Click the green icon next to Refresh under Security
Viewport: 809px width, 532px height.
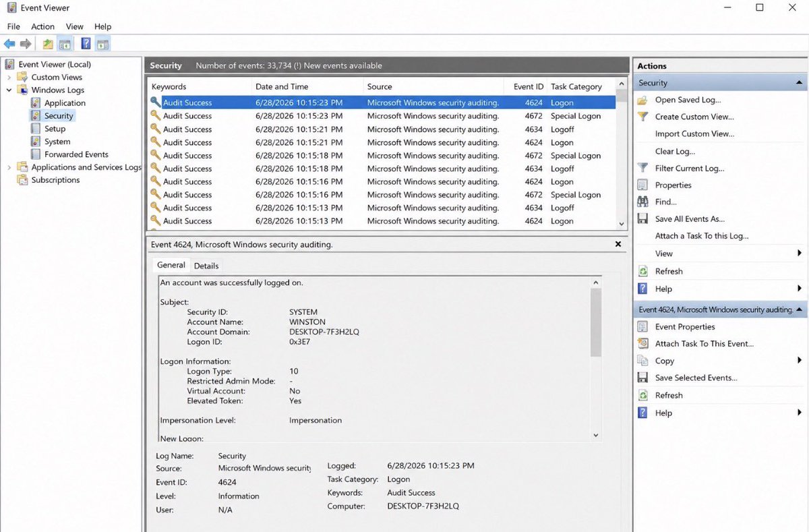point(643,271)
